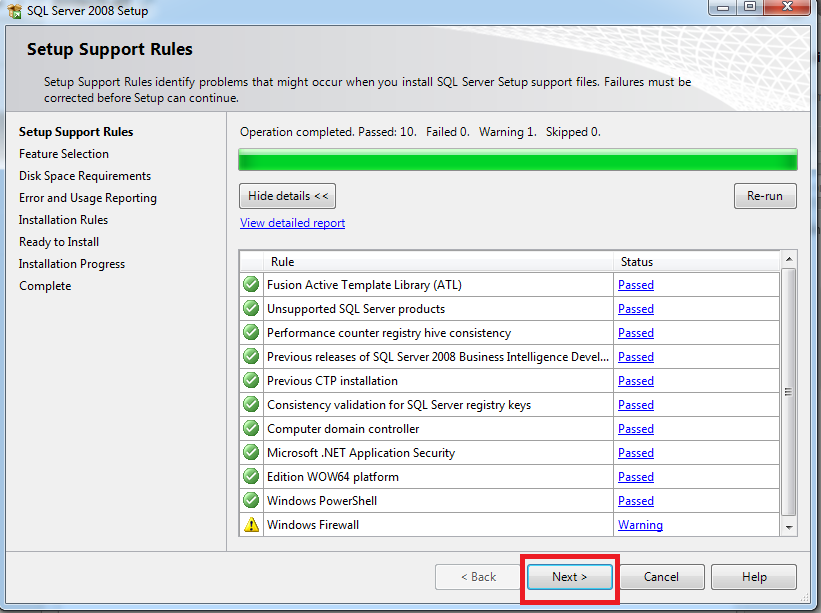Click Passed link for Microsoft .NET Application Security
The image size is (821, 613).
click(635, 453)
